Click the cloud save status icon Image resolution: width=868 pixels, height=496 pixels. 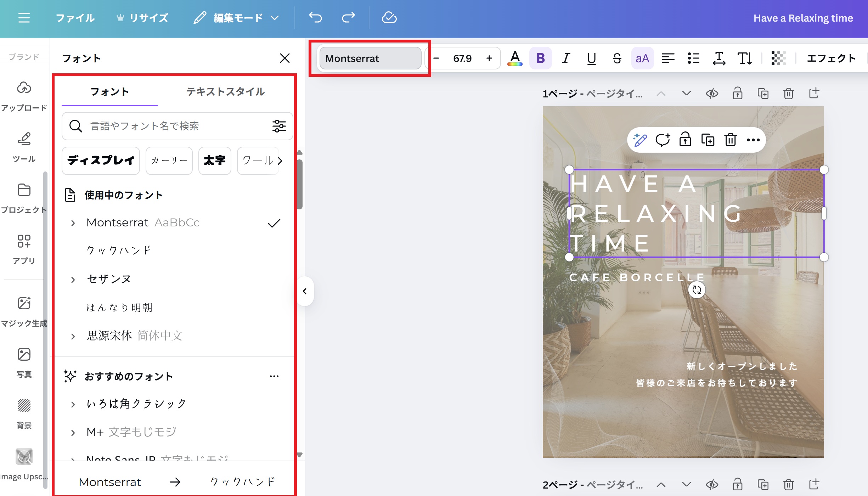click(x=389, y=17)
